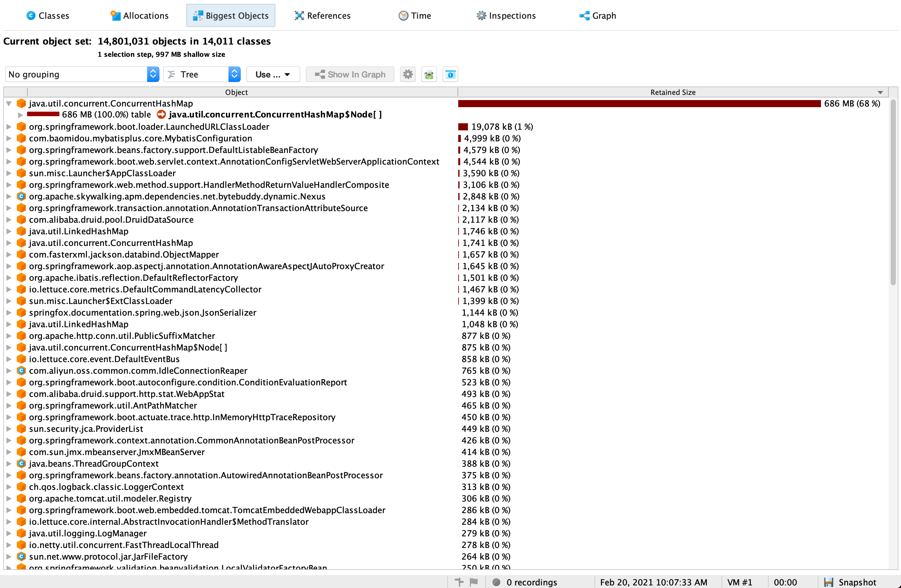Open the Inspections tab
The width and height of the screenshot is (901, 588).
click(x=506, y=15)
